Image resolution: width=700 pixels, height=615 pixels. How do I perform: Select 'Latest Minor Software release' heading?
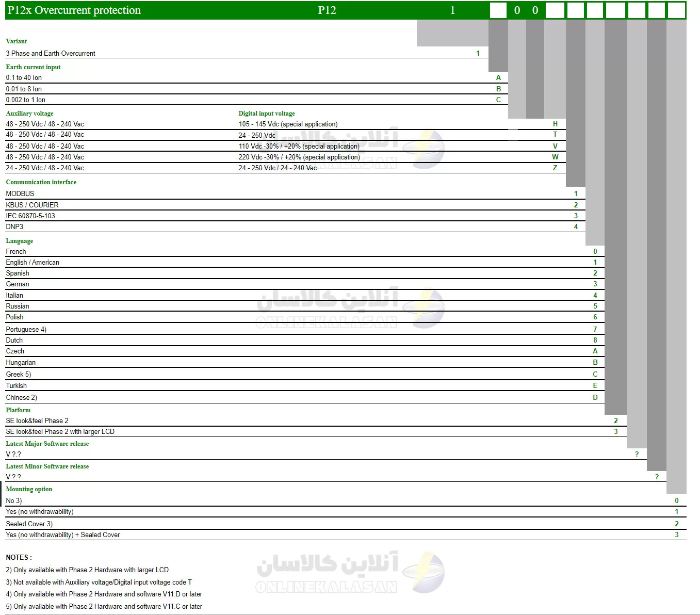point(47,466)
